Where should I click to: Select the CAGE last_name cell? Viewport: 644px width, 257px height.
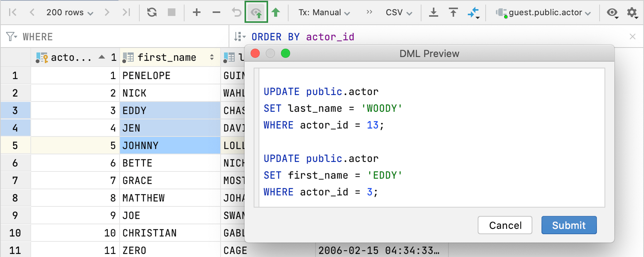(x=268, y=250)
